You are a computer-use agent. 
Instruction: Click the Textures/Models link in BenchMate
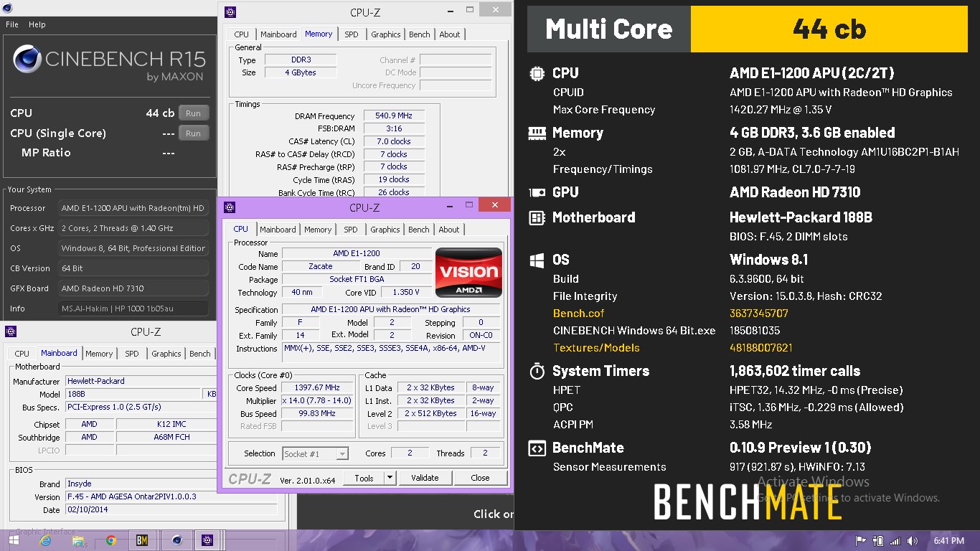(x=596, y=348)
